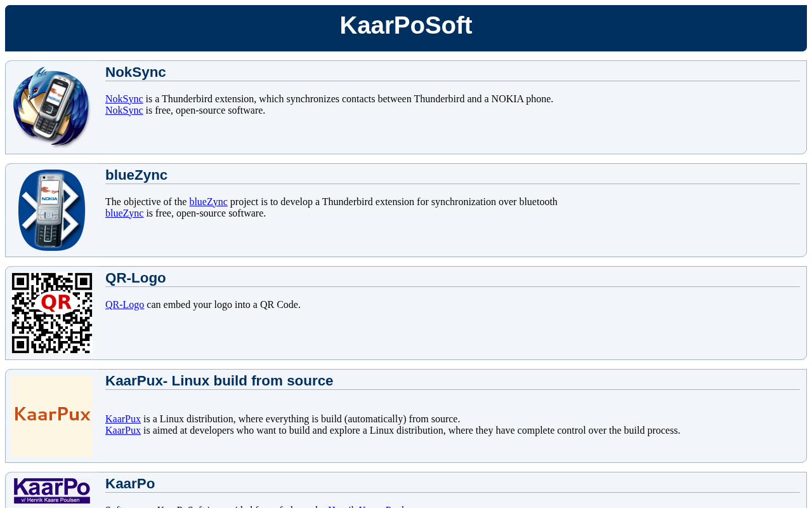
Task: Click the KaarPoSoft page header title
Action: coord(406,25)
